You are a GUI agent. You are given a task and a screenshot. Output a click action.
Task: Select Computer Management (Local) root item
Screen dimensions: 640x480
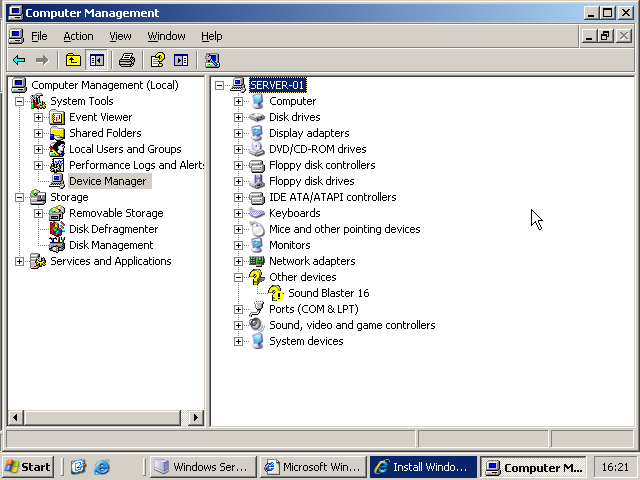pos(105,85)
